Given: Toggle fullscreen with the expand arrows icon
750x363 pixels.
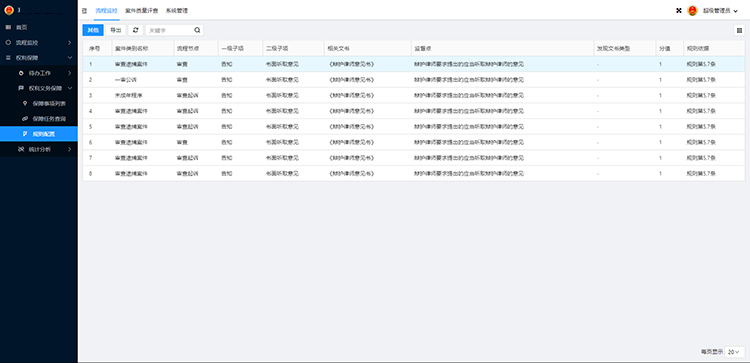Looking at the screenshot, I should click(678, 11).
